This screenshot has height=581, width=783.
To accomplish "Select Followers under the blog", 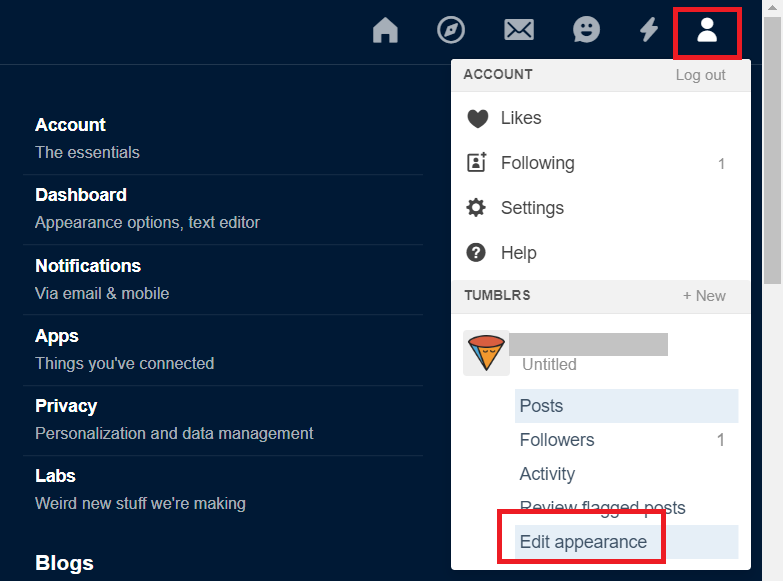I will coord(626,440).
